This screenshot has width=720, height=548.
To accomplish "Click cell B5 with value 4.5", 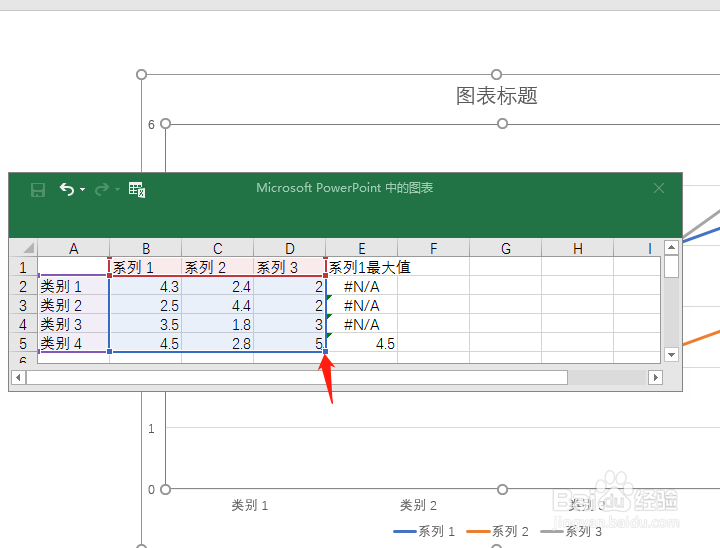I will pos(146,343).
